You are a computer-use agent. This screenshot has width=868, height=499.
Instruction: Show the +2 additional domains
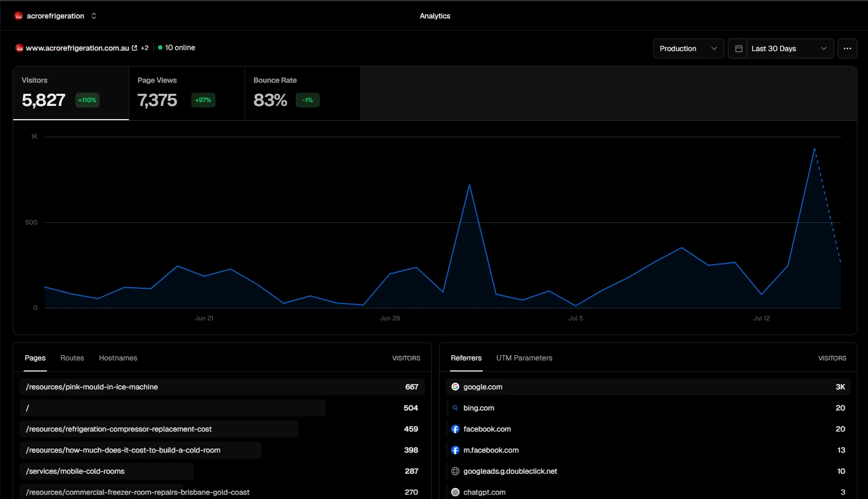pyautogui.click(x=144, y=48)
